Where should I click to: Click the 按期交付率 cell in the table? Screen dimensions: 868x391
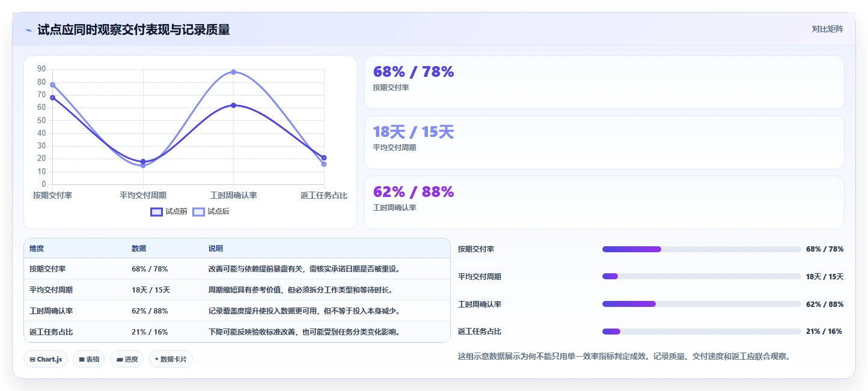[x=47, y=269]
